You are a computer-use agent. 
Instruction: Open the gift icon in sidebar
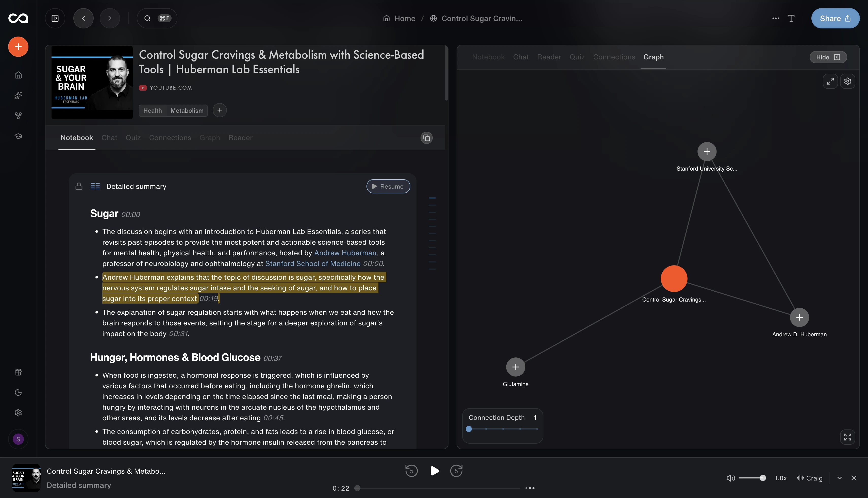tap(18, 372)
